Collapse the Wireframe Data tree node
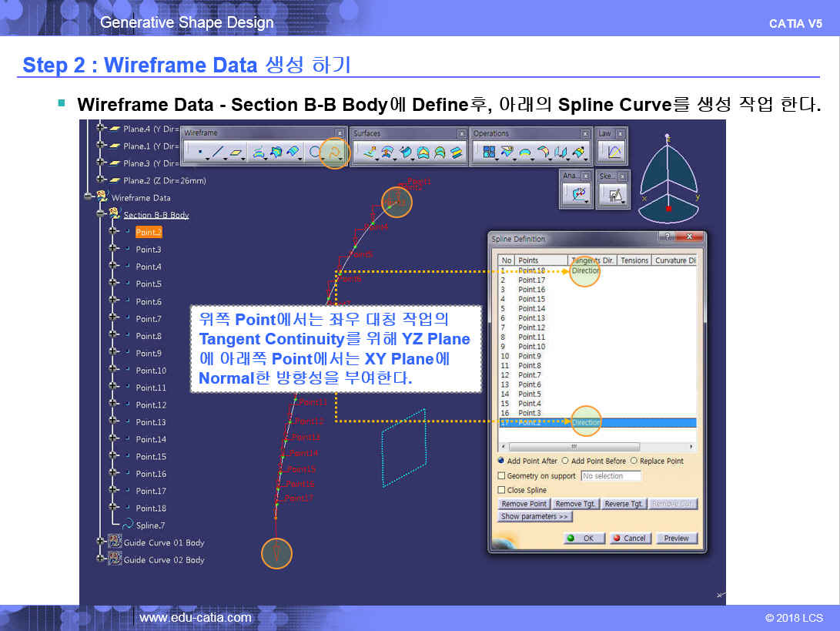The image size is (840, 631). point(89,197)
